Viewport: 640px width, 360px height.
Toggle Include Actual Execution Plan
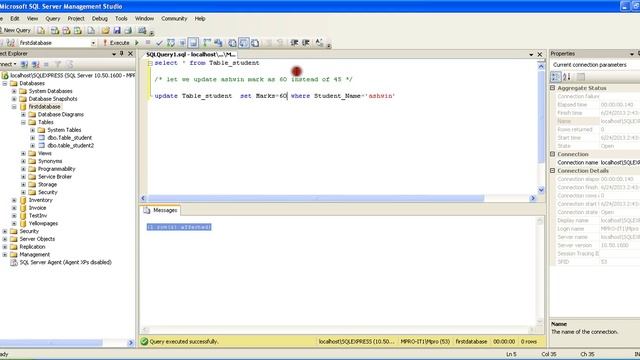pyautogui.click(x=207, y=43)
